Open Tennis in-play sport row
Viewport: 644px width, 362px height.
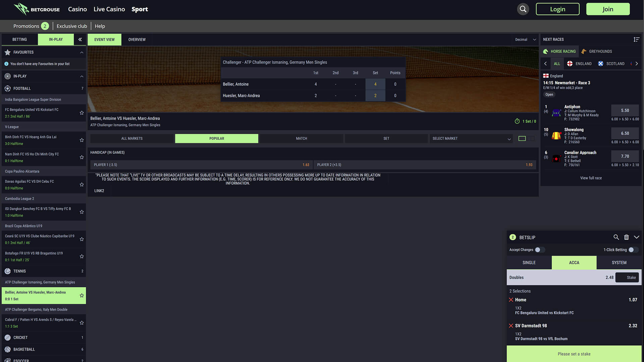click(44, 271)
